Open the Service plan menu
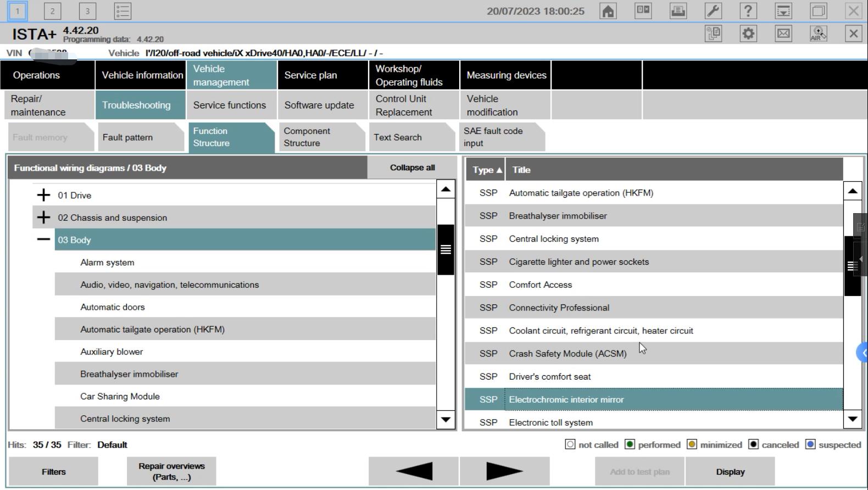Image resolution: width=868 pixels, height=490 pixels. [x=322, y=75]
